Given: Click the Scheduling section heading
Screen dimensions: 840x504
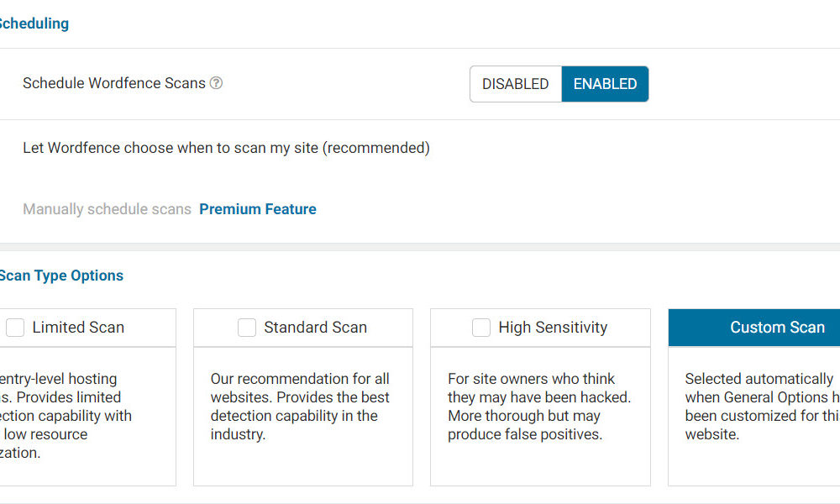Looking at the screenshot, I should coord(34,24).
